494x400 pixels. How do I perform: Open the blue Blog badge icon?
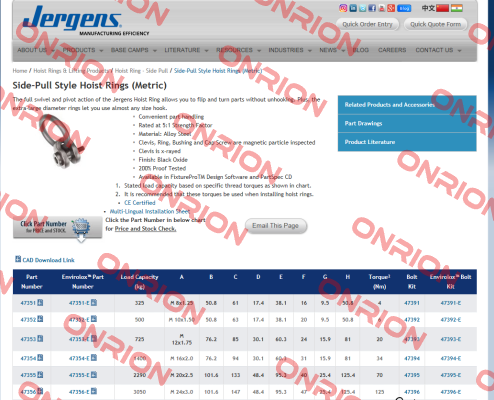coord(404,8)
